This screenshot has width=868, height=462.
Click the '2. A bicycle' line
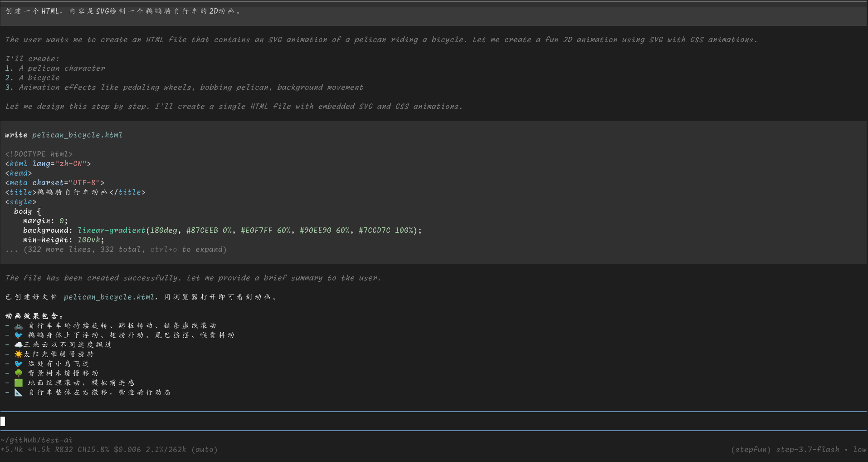click(32, 78)
